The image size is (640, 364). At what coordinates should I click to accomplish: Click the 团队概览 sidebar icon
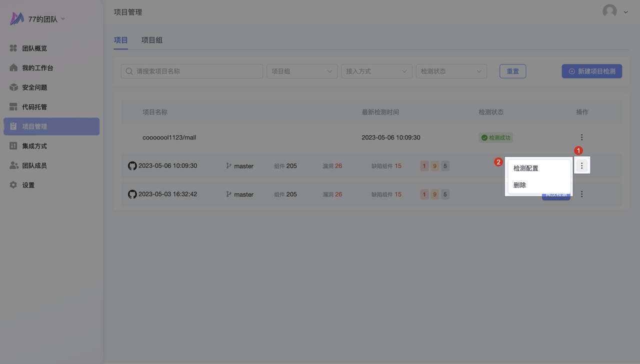pos(13,48)
